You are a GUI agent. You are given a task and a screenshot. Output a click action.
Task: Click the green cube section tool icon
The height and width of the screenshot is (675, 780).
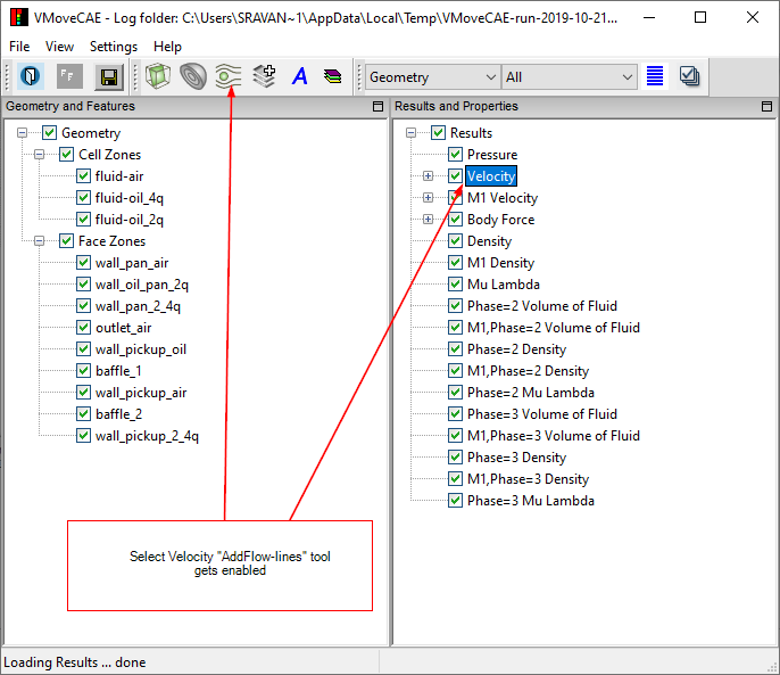coord(158,77)
